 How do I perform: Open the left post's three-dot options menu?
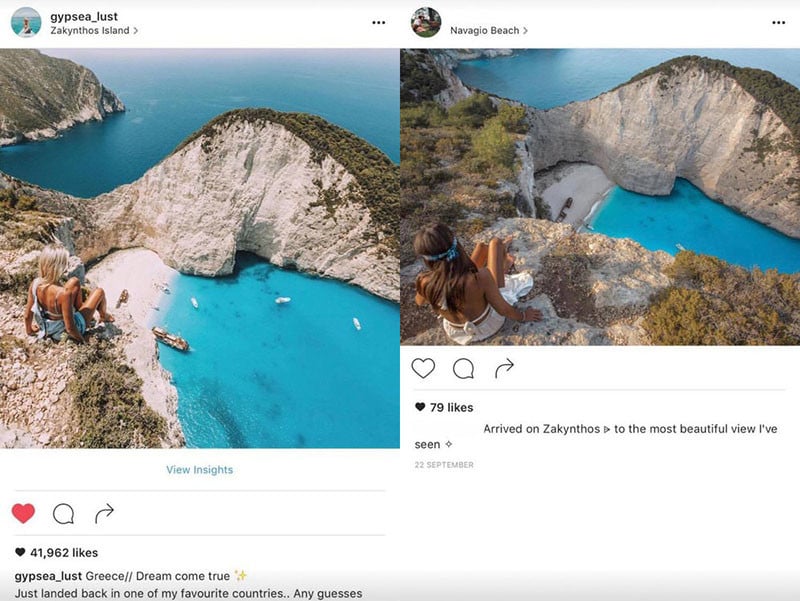(x=378, y=22)
